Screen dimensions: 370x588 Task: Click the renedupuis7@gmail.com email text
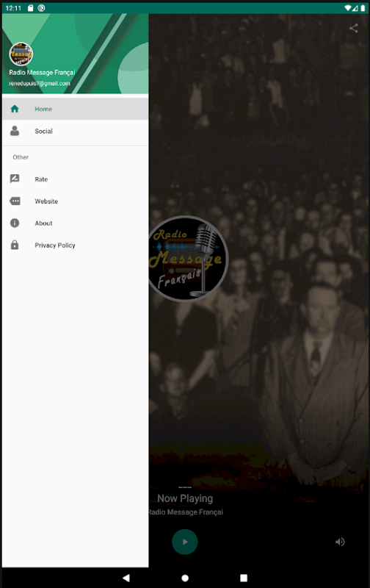(x=40, y=83)
